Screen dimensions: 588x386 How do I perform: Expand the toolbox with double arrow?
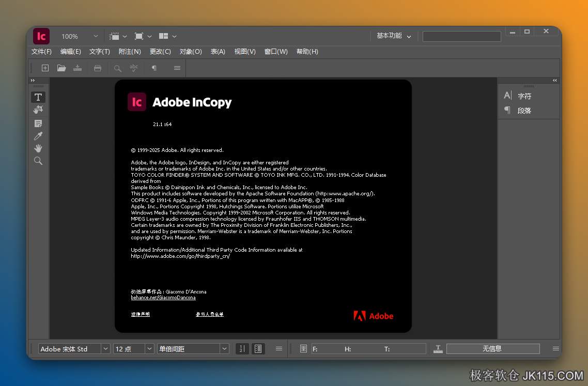[x=33, y=80]
